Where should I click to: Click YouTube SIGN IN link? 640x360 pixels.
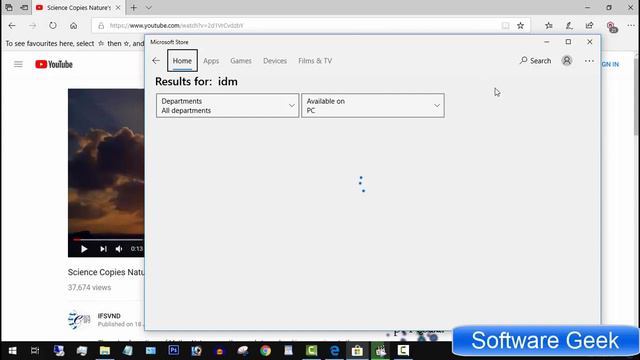[610, 64]
